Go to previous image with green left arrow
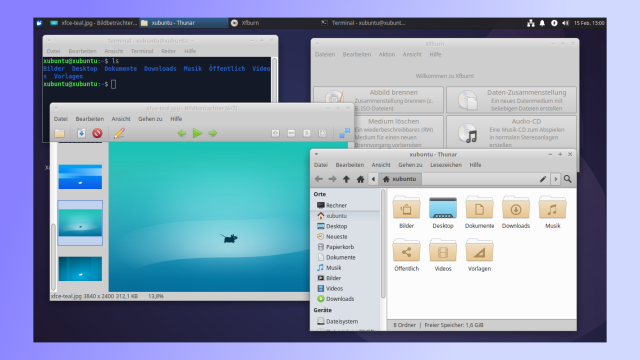The width and height of the screenshot is (640, 360). tap(182, 133)
